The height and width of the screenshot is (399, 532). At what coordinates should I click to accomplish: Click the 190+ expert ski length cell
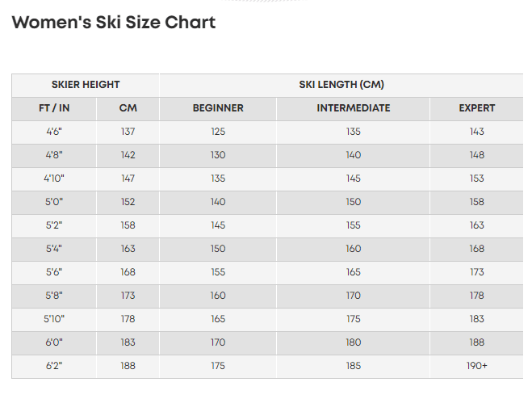click(477, 366)
